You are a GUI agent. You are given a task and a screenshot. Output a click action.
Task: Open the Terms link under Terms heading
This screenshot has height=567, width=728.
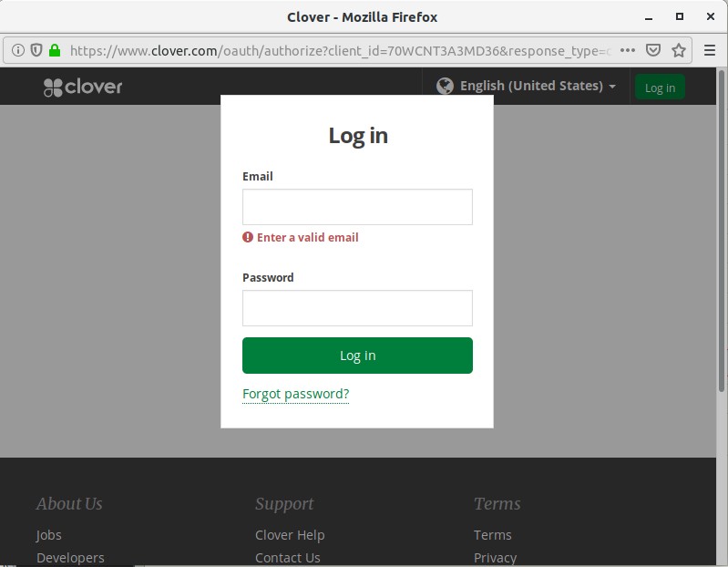tap(492, 535)
